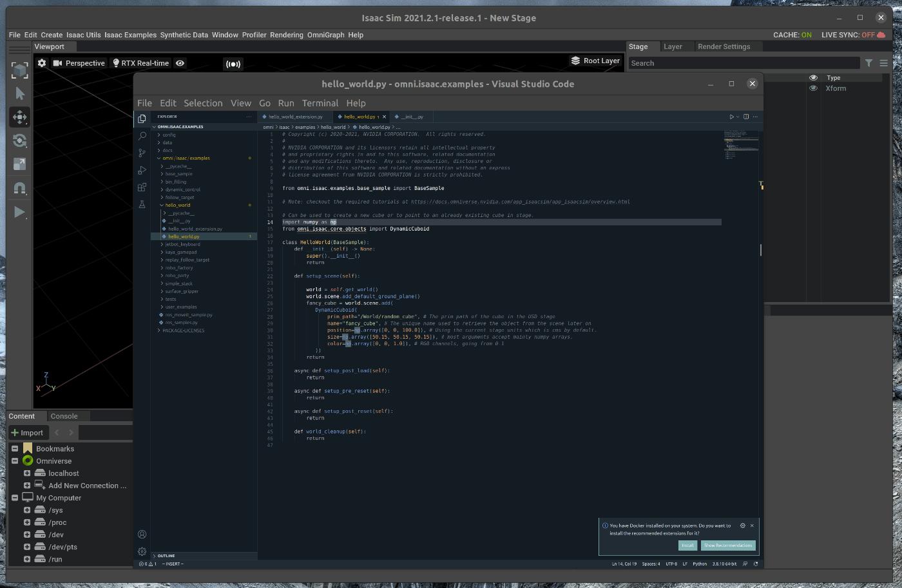Screen dimensions: 902x588
Task: Open the Root Layer selector in viewport
Action: point(595,61)
